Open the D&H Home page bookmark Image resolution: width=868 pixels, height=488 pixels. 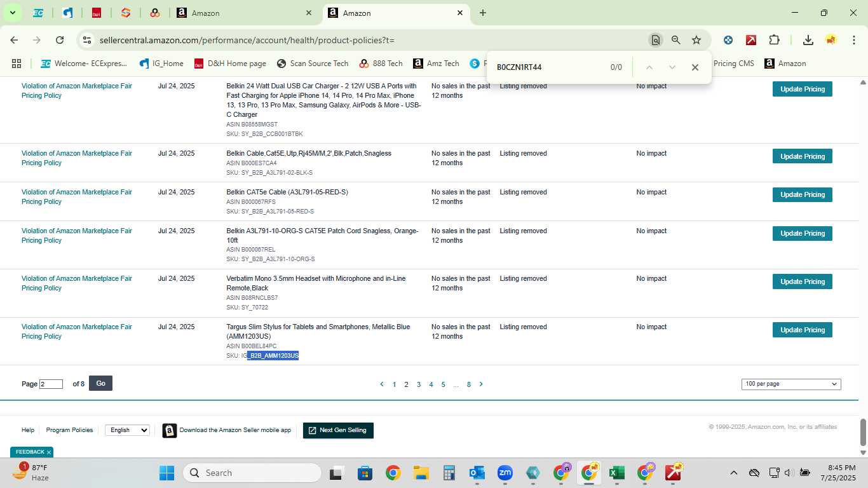coord(230,64)
